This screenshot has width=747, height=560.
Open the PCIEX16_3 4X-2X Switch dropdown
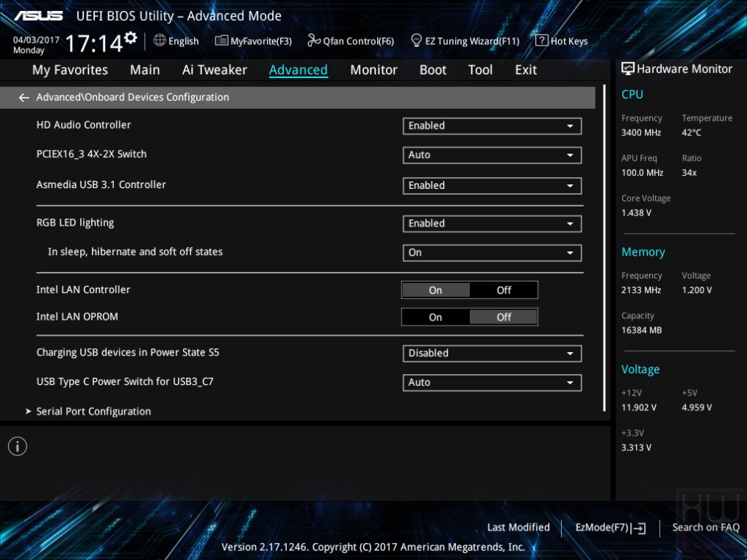pos(492,155)
